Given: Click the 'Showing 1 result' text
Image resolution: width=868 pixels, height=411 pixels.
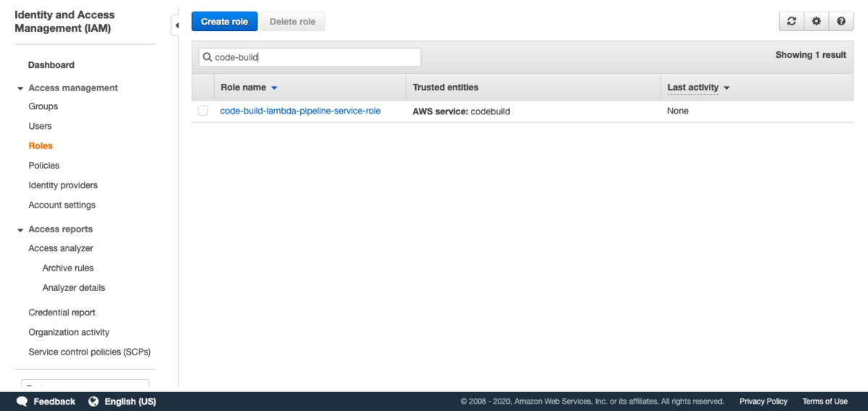Looking at the screenshot, I should click(x=811, y=55).
